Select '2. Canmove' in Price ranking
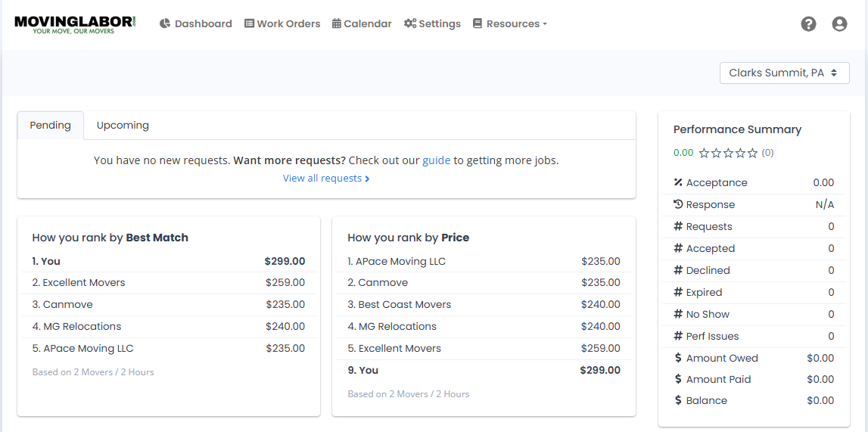The height and width of the screenshot is (432, 868). (484, 283)
